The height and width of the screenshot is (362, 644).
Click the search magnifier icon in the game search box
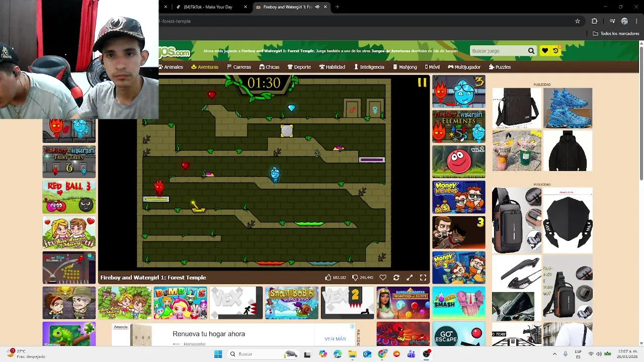pos(531,51)
